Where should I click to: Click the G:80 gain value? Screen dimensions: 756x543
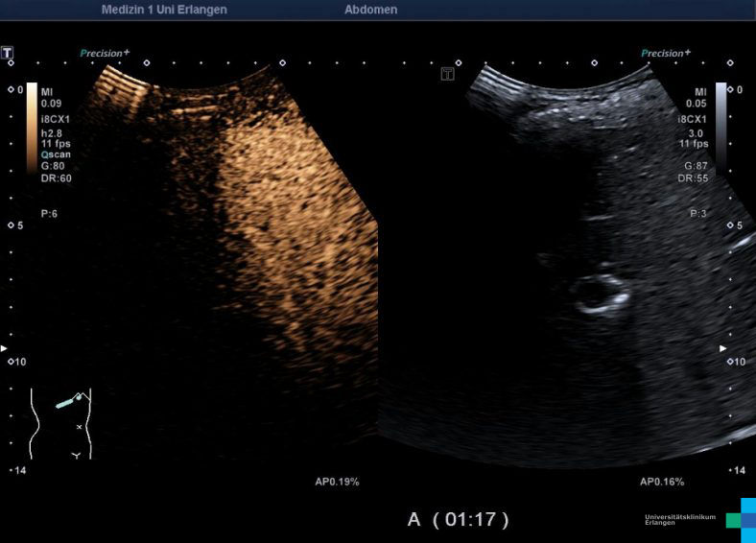(55, 166)
